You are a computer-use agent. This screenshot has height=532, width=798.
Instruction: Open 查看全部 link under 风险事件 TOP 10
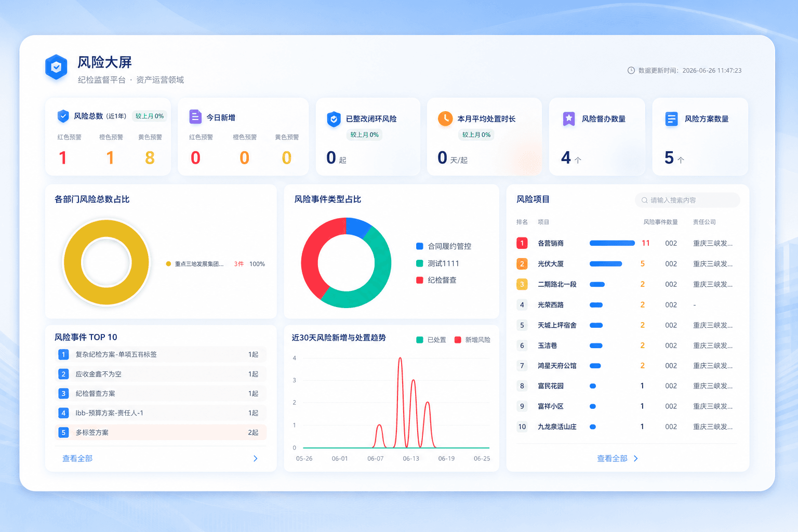(77, 458)
